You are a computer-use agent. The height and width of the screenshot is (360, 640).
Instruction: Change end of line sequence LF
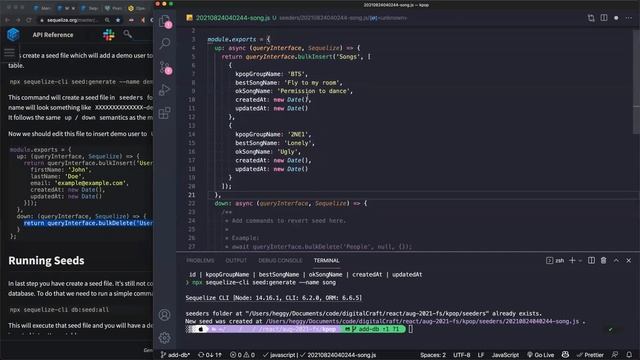481,355
